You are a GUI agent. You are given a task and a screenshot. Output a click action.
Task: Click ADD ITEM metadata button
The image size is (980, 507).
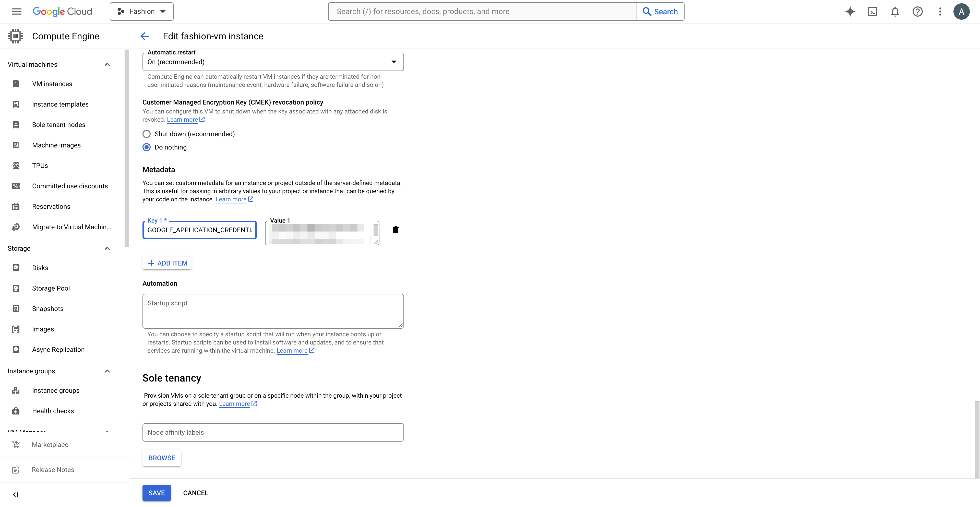pyautogui.click(x=167, y=263)
